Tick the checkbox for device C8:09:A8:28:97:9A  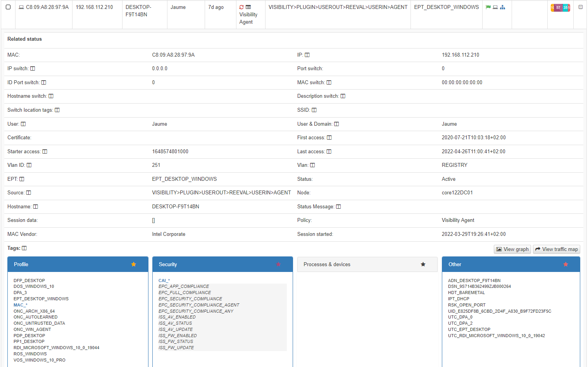pos(8,7)
